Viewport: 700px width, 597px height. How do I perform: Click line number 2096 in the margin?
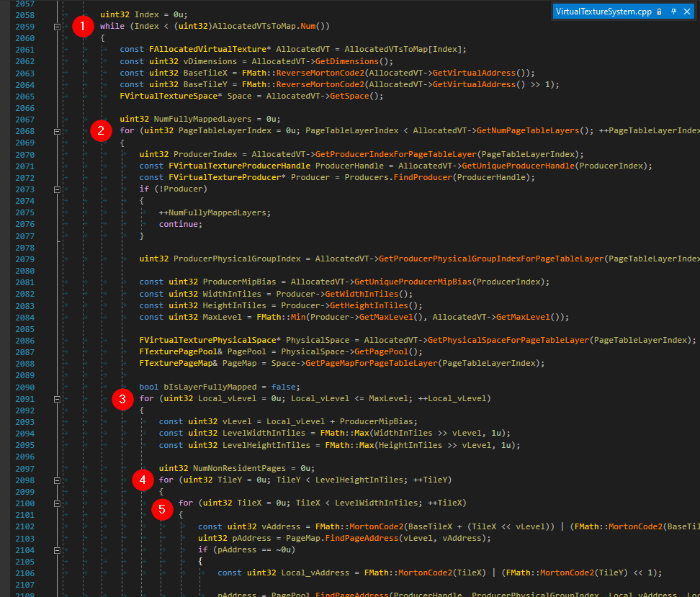pyautogui.click(x=24, y=457)
